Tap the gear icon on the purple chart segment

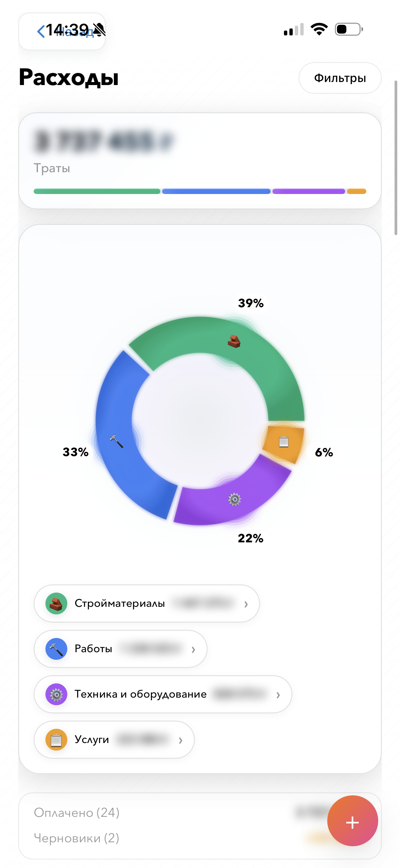tap(235, 499)
